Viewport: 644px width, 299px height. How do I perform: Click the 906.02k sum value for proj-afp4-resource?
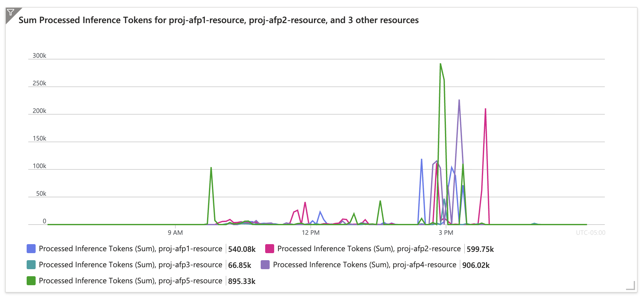point(476,264)
